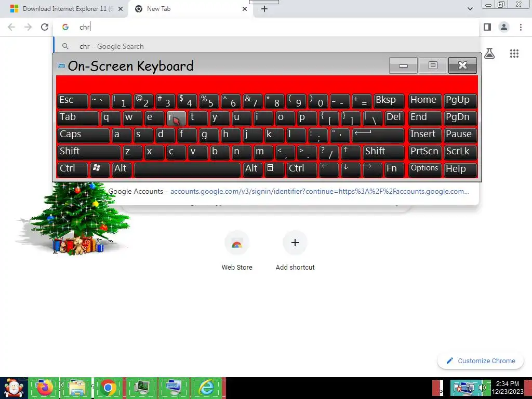Open the Chrome profile avatar icon
The width and height of the screenshot is (532, 399).
[x=504, y=27]
